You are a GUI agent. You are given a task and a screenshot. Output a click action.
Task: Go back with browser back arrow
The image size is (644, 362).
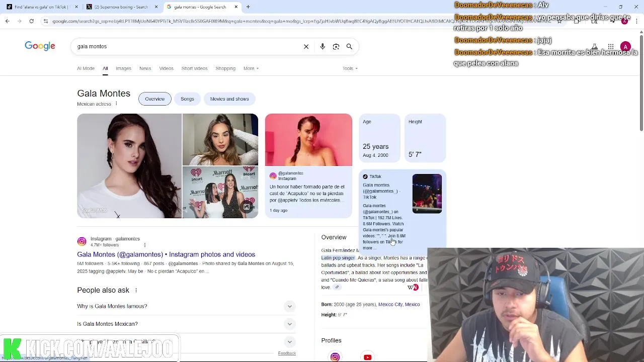[7, 21]
